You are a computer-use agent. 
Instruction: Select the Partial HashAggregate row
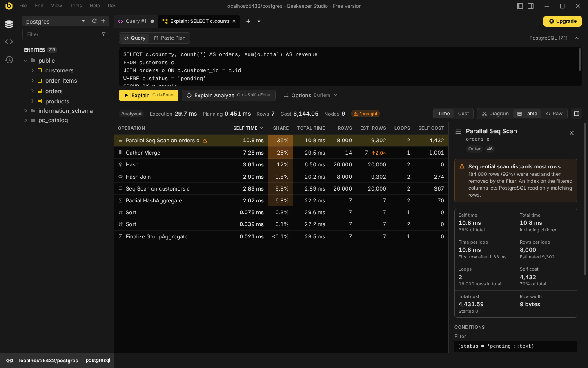coord(281,200)
